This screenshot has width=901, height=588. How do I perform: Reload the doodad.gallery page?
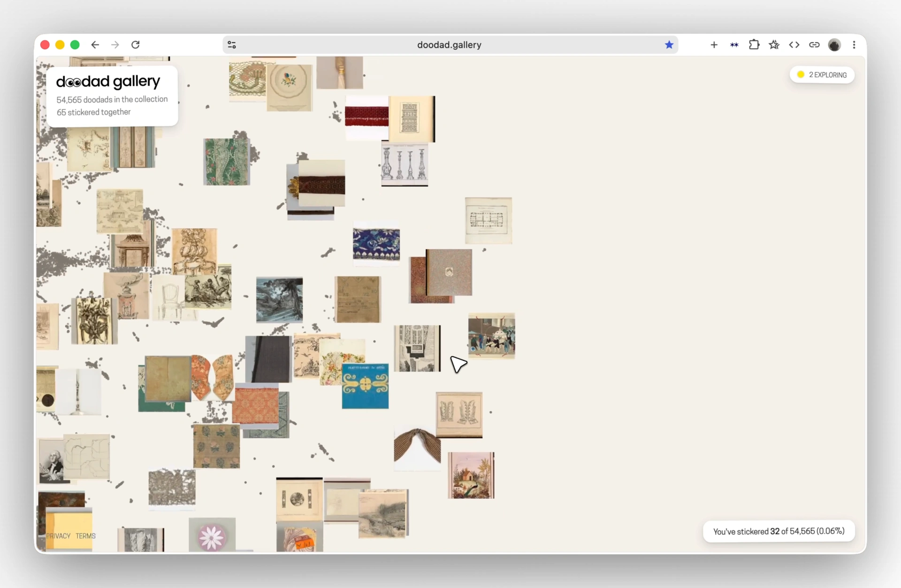136,45
